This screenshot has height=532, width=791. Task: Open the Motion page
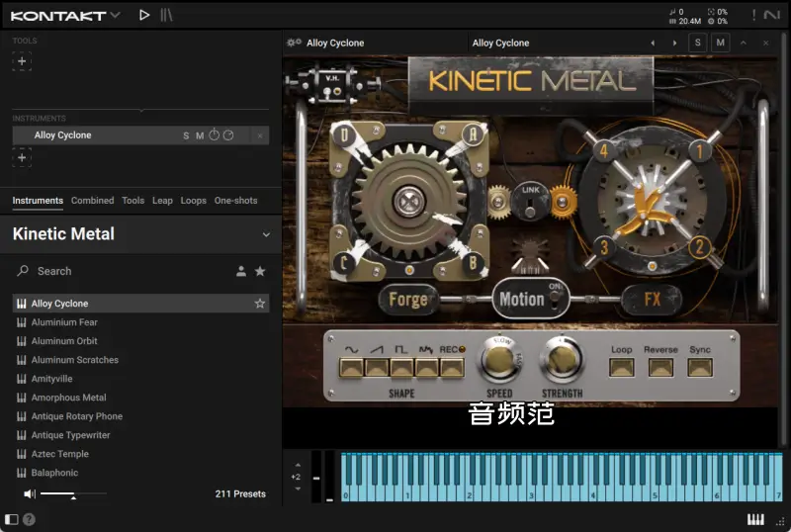pyautogui.click(x=522, y=300)
